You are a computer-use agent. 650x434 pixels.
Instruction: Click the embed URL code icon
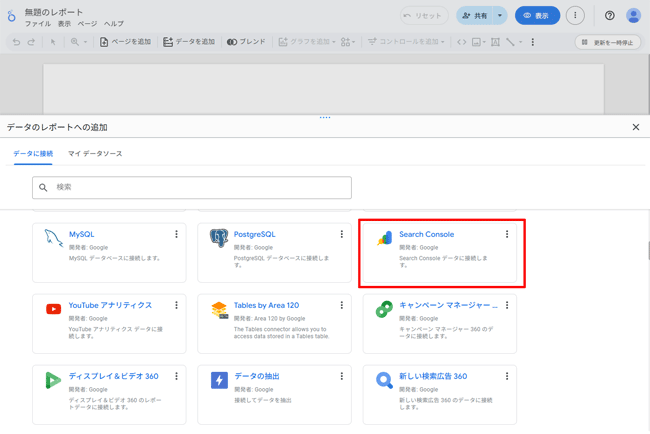461,42
